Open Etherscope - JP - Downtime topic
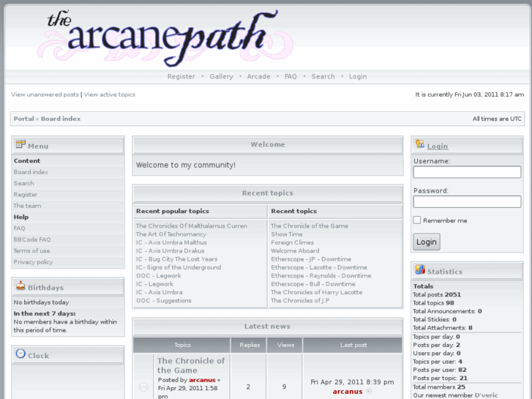532x399 pixels. 311,258
